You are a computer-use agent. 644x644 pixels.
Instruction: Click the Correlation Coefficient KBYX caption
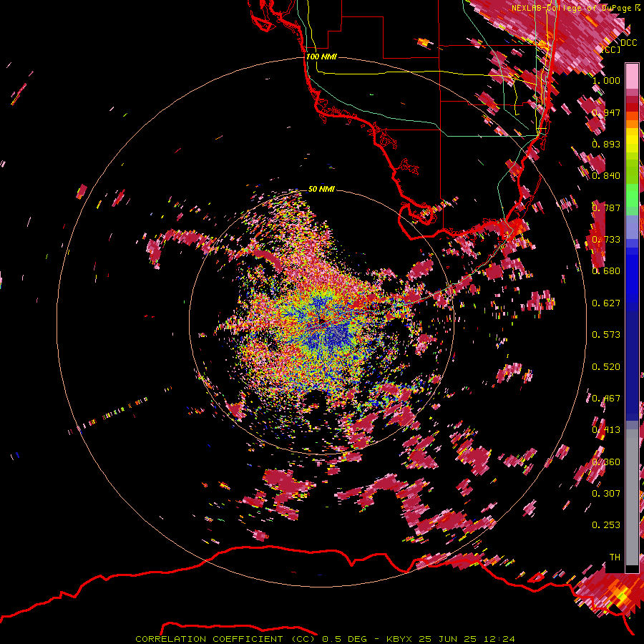pyautogui.click(x=325, y=639)
